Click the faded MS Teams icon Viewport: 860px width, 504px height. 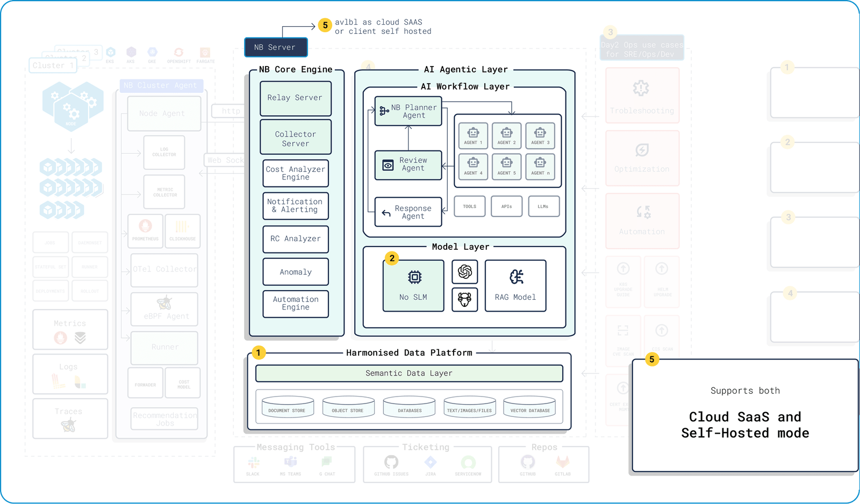(291, 462)
